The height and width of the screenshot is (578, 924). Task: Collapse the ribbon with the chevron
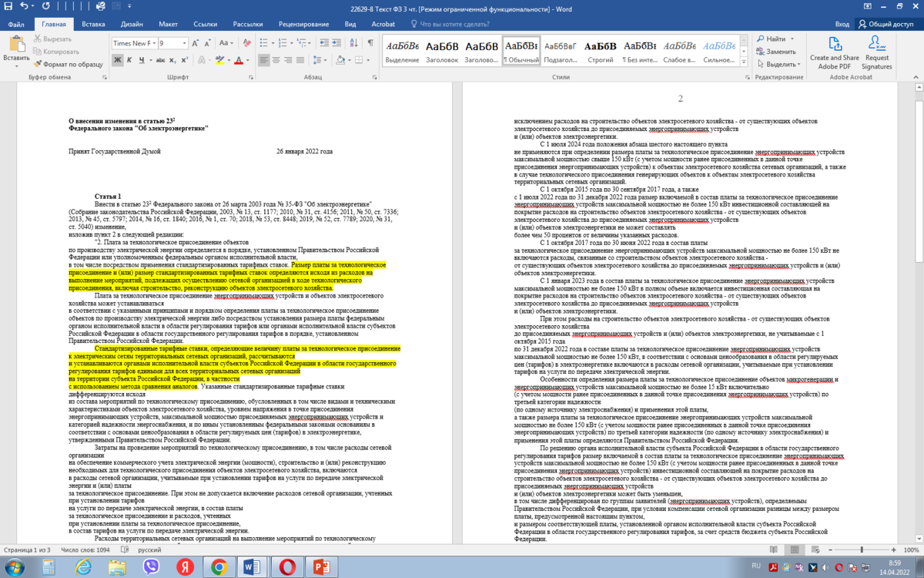click(916, 78)
